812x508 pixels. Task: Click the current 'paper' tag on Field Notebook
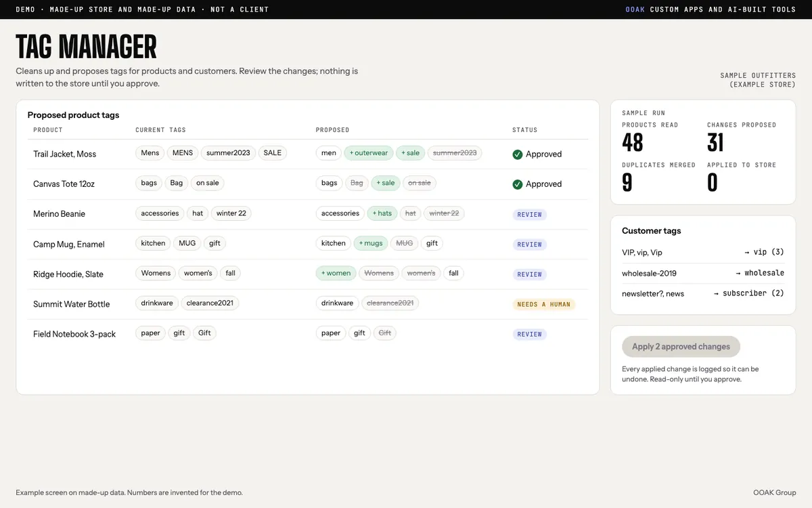pyautogui.click(x=151, y=333)
